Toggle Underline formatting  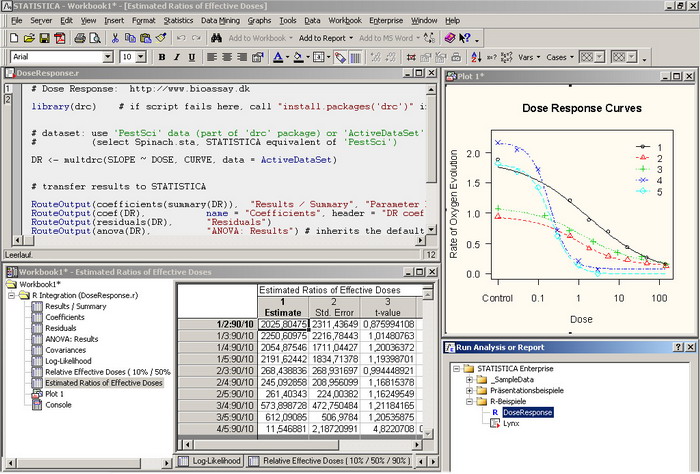(x=192, y=57)
